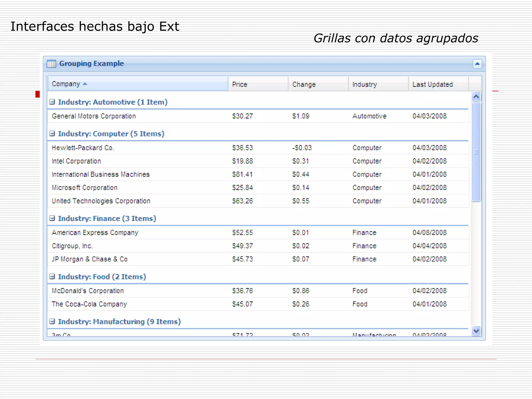Collapse the Industry: Finance group
This screenshot has height=399, width=532.
52,218
